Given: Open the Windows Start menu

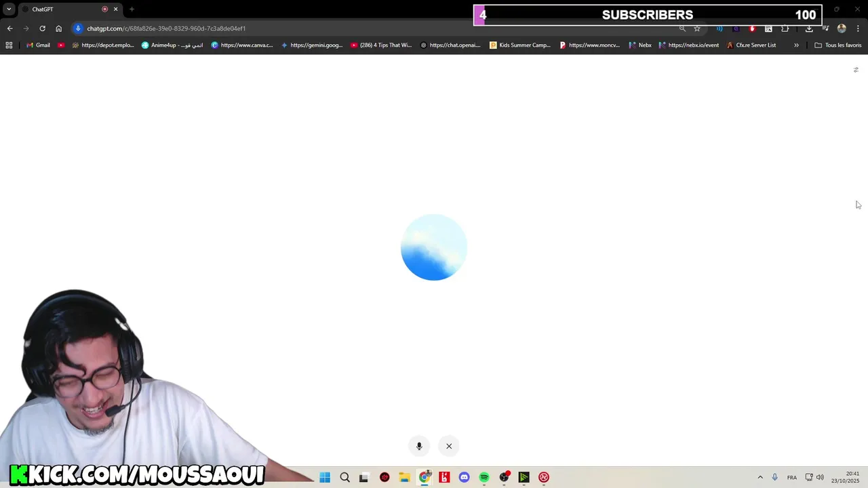Looking at the screenshot, I should [x=325, y=477].
